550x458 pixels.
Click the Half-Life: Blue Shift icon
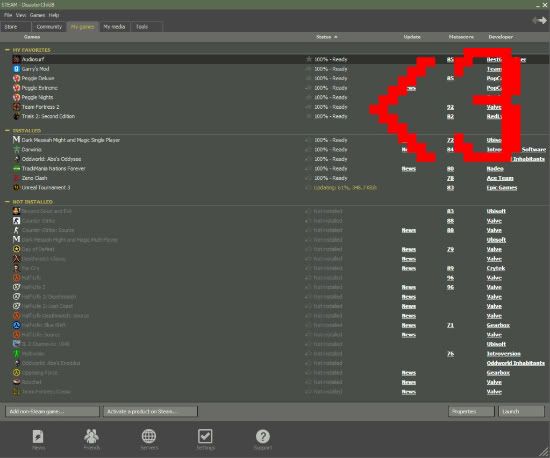click(x=16, y=325)
